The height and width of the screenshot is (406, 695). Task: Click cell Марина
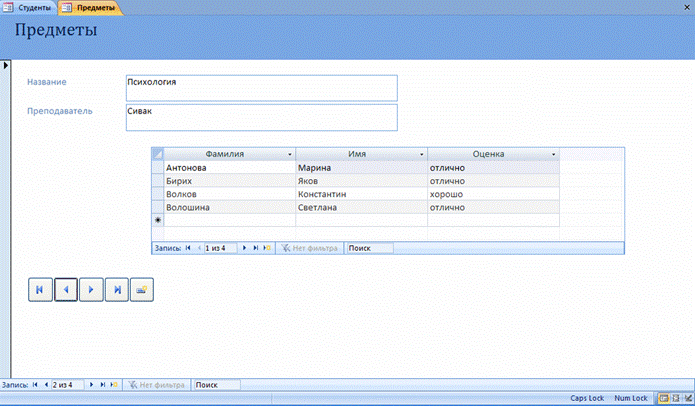pos(362,168)
